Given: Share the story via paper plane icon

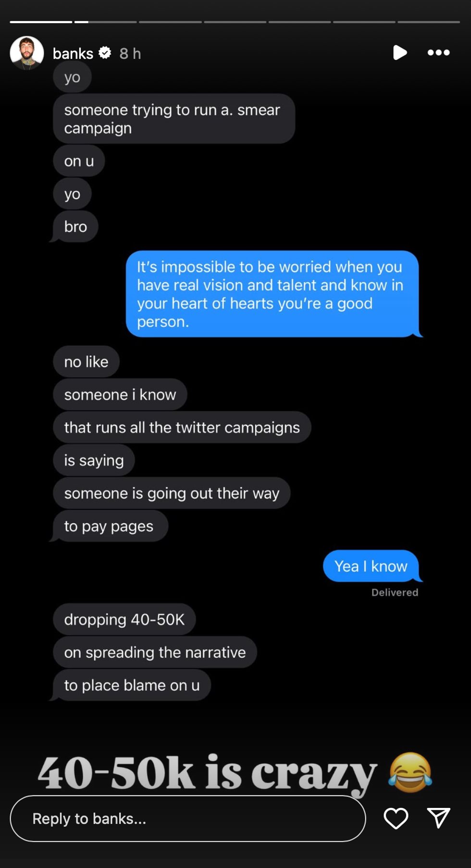Looking at the screenshot, I should pyautogui.click(x=438, y=818).
